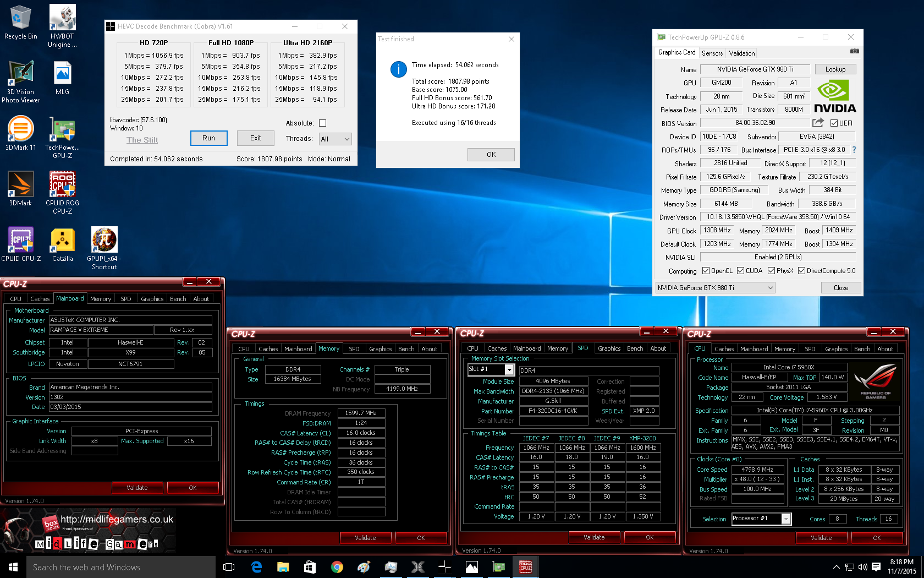Screen dimensions: 924x578
Task: Click the bus interface question mark icon
Action: tap(854, 150)
